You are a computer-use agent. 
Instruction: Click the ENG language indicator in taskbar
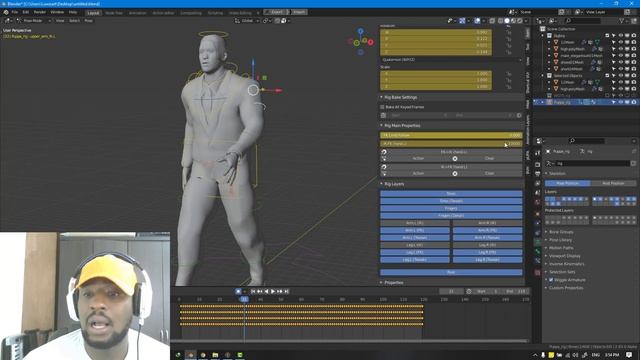click(596, 355)
